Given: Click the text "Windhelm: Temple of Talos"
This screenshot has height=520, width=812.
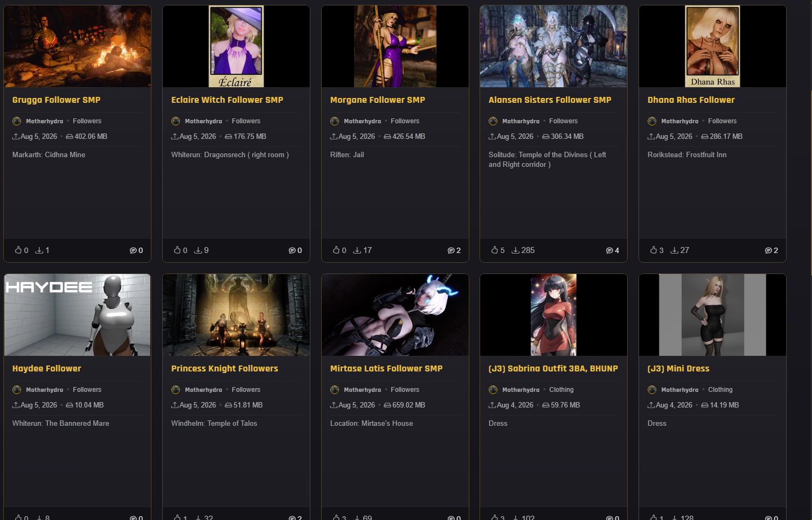Looking at the screenshot, I should coord(214,424).
